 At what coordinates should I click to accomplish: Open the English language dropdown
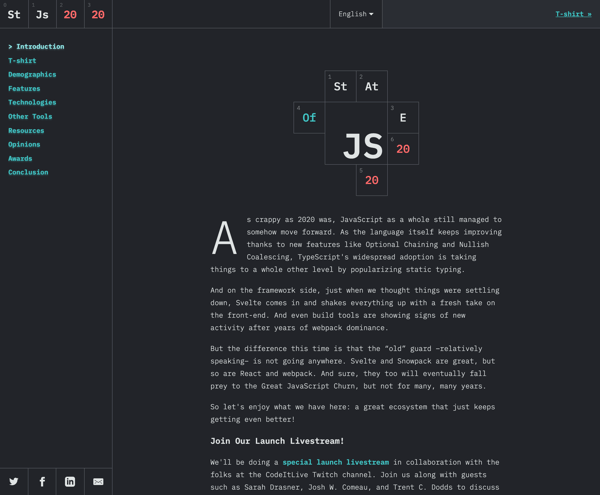click(x=356, y=14)
